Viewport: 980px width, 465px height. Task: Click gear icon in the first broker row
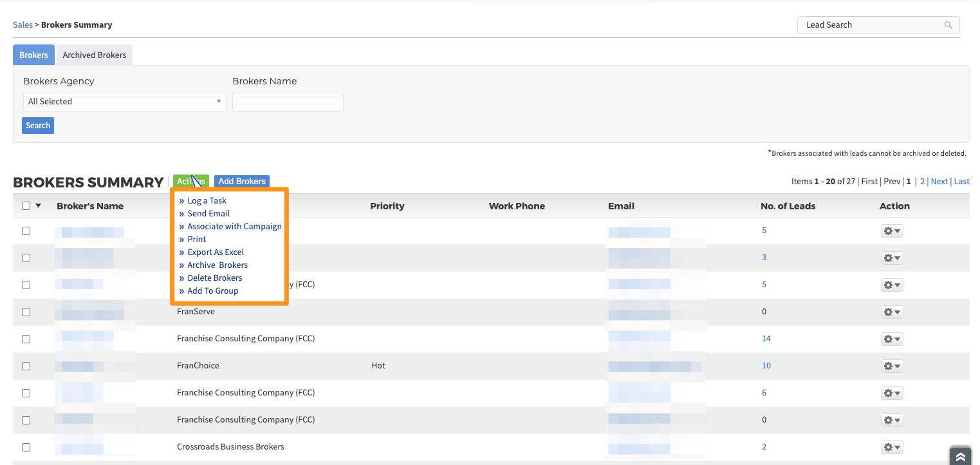[892, 231]
